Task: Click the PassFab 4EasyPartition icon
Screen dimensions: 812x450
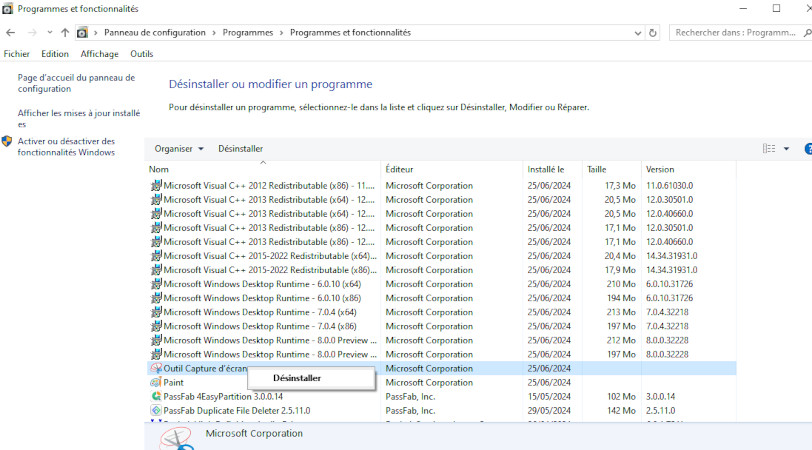Action: tap(156, 396)
